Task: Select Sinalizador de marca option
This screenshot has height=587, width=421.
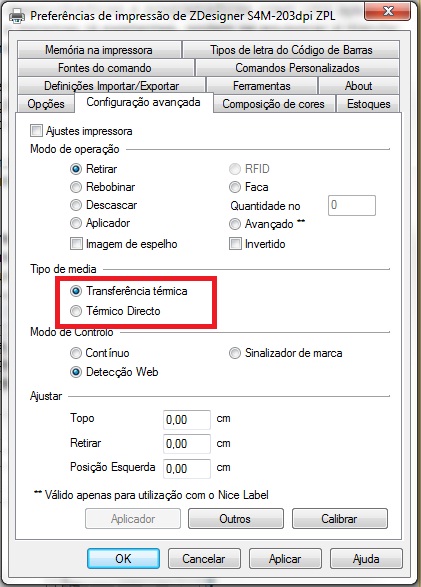Action: coord(235,353)
